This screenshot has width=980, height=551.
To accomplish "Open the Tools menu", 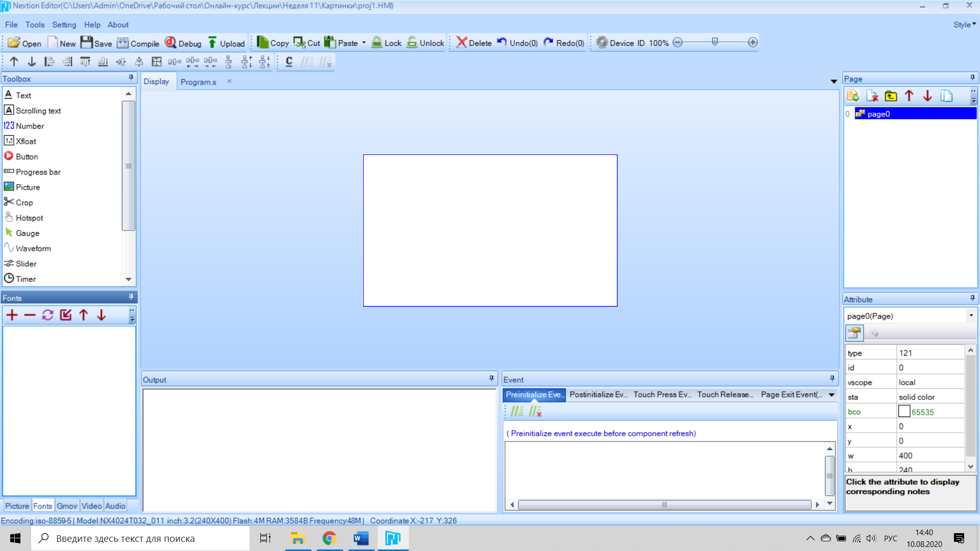I will click(x=35, y=24).
